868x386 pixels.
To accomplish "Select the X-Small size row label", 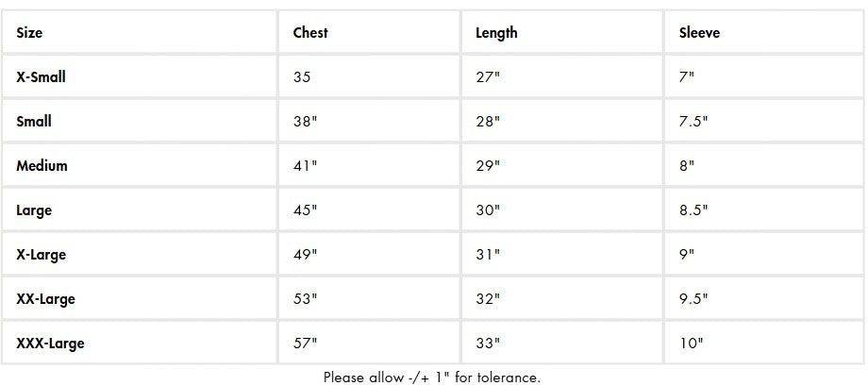I will tap(41, 77).
